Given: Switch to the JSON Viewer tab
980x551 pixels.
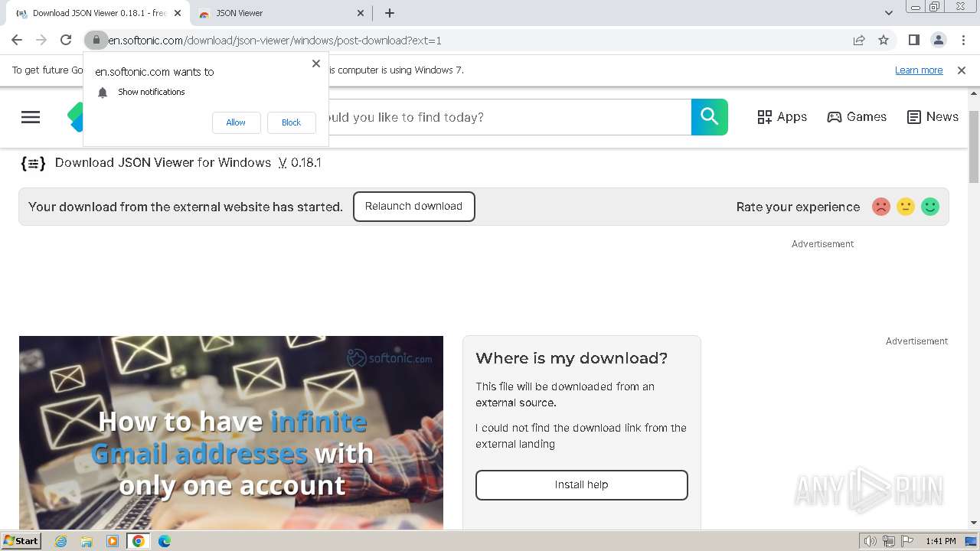Looking at the screenshot, I should (280, 13).
